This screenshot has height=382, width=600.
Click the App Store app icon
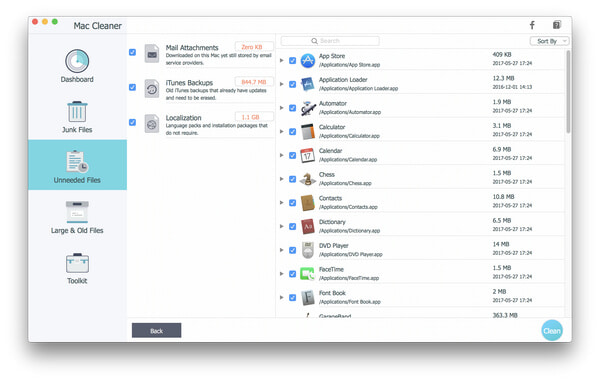[x=308, y=60]
